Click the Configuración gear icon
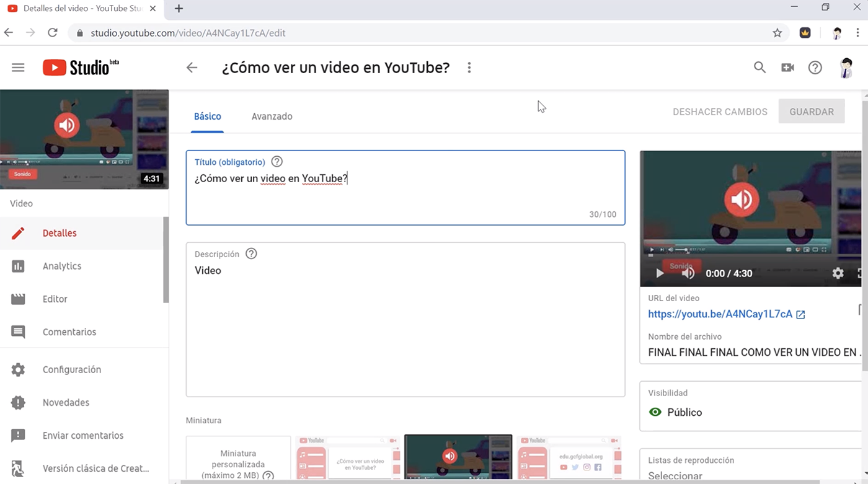Viewport: 868px width, 484px height. click(18, 369)
